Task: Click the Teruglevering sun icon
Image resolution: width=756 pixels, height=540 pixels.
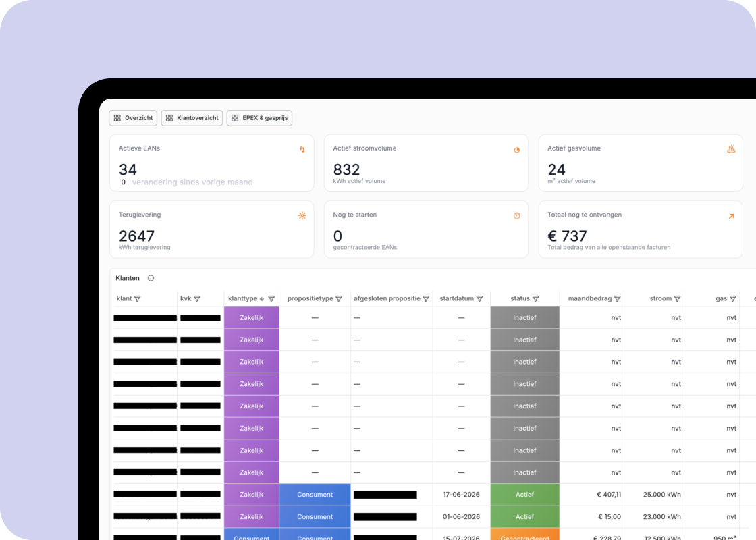Action: tap(302, 215)
